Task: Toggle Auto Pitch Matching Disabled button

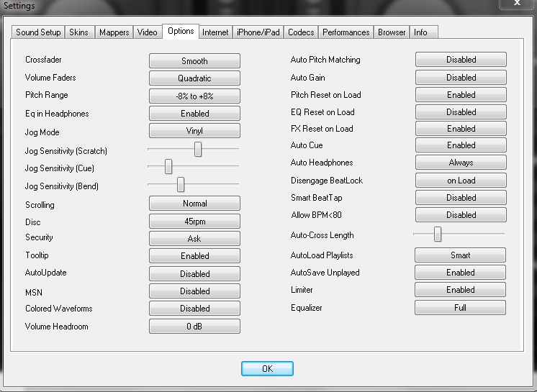Action: [x=461, y=60]
